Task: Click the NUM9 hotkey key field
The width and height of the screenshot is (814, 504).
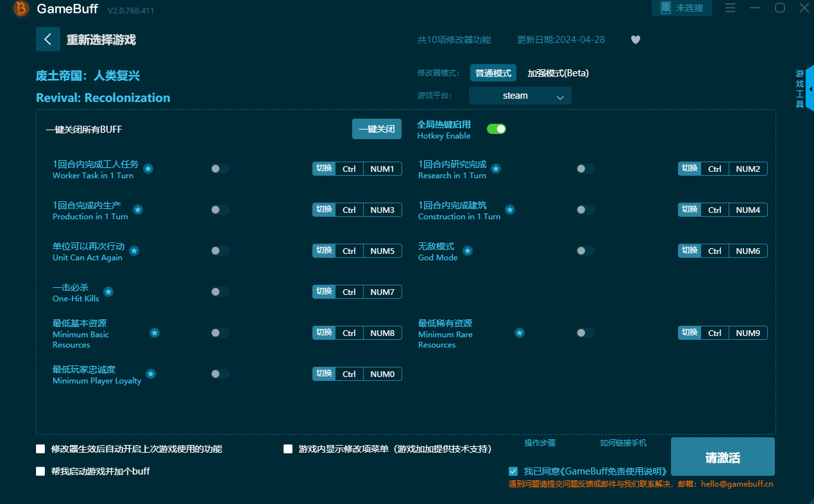Action: (748, 333)
